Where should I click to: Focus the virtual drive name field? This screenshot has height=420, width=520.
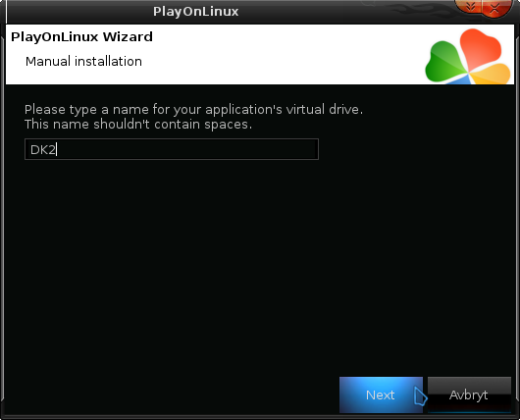tap(172, 149)
